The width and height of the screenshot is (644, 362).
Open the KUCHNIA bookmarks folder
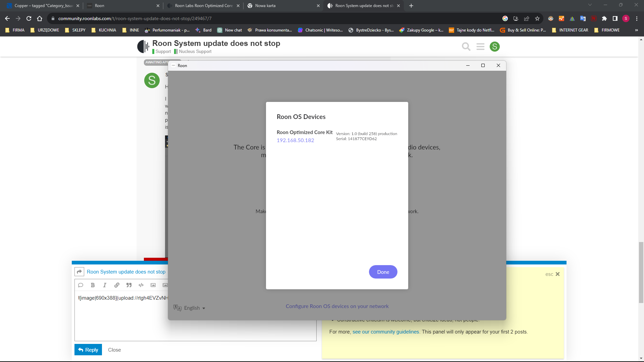click(x=104, y=30)
